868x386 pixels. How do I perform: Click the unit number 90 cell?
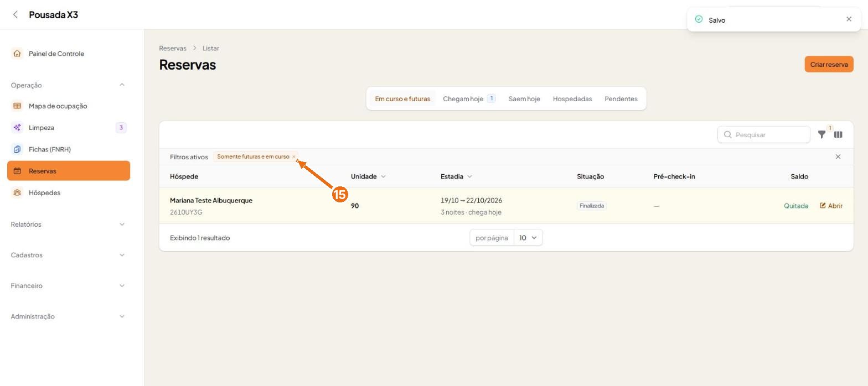(x=355, y=206)
